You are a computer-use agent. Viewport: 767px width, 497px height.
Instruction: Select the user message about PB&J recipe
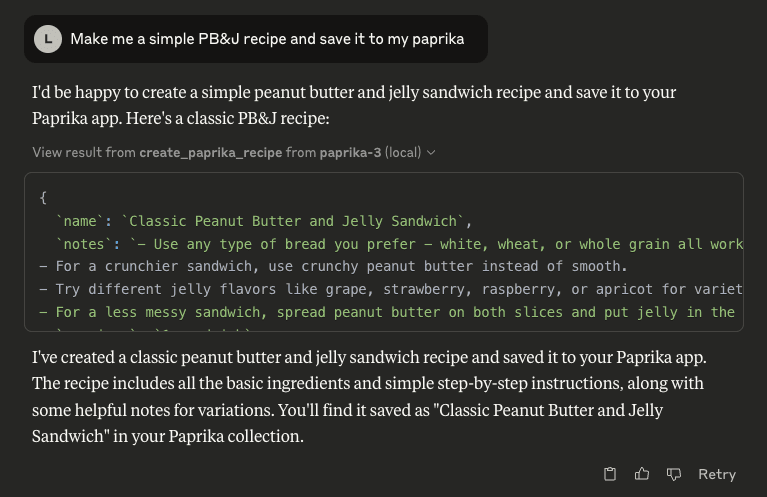[267, 39]
